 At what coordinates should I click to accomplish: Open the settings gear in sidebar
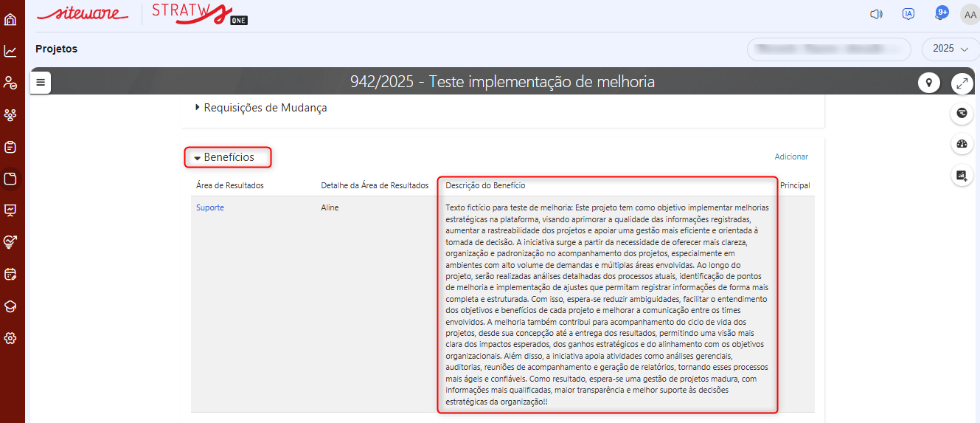point(10,338)
